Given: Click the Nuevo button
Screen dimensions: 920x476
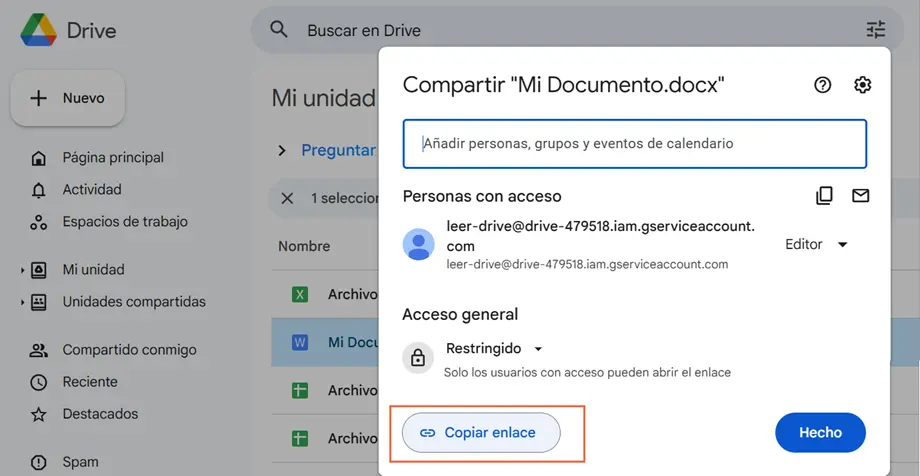Looking at the screenshot, I should pos(67,98).
